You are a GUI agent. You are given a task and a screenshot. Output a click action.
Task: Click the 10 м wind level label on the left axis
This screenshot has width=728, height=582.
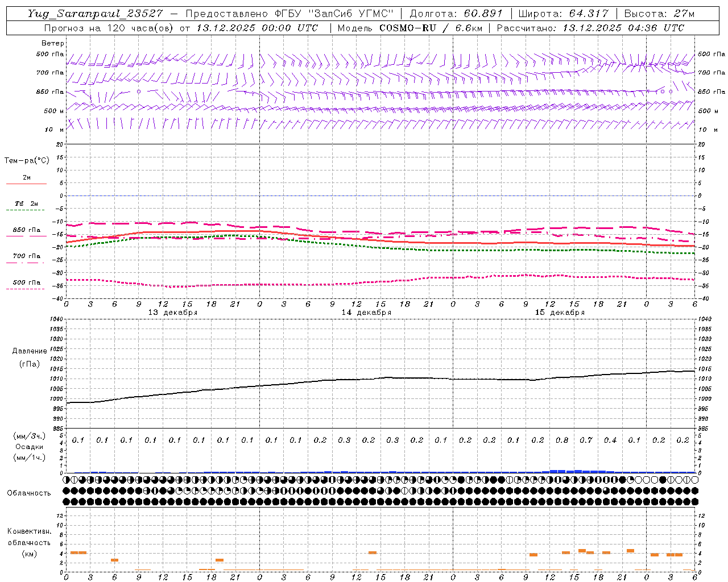55,130
